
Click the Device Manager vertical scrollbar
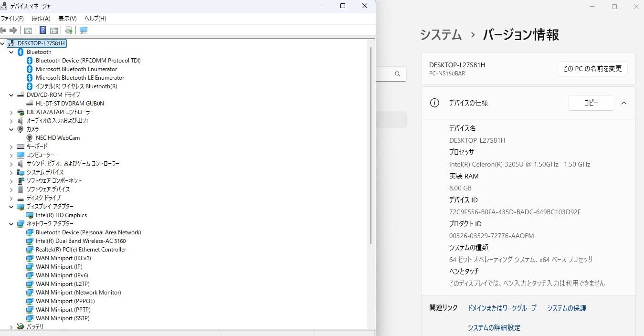tap(371, 143)
